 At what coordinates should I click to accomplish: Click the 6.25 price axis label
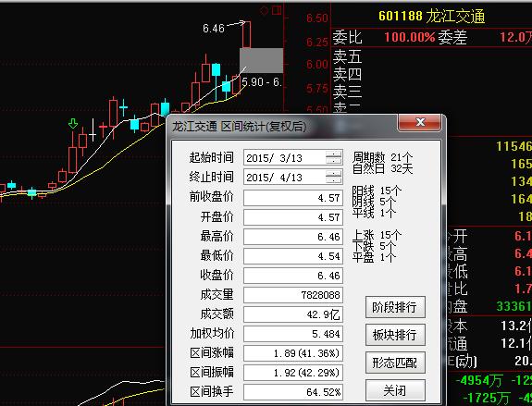coord(317,43)
